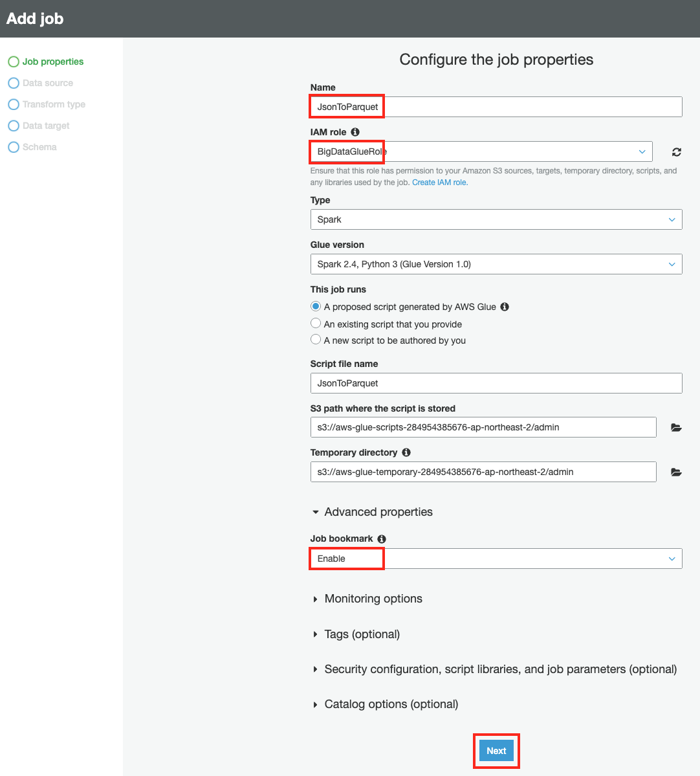Open the Job bookmark dropdown
The width and height of the screenshot is (700, 776).
coord(496,559)
